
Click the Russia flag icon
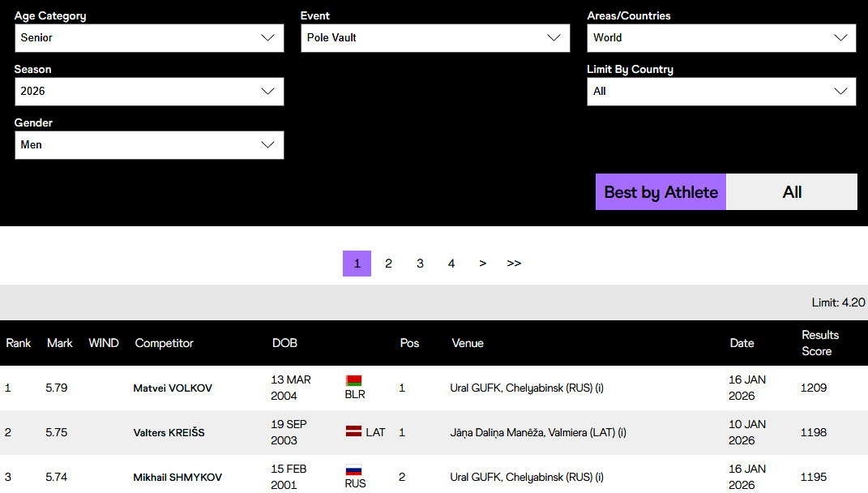click(353, 469)
